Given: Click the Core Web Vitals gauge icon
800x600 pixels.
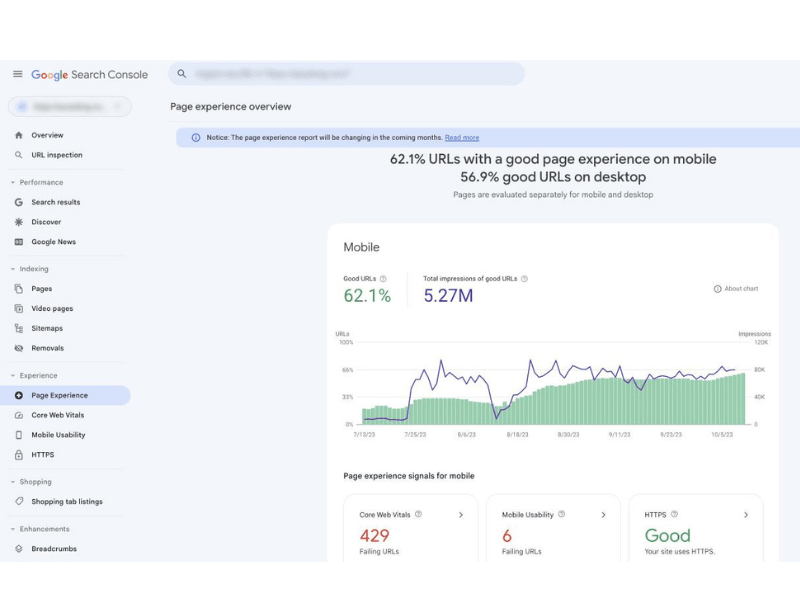Looking at the screenshot, I should 19,415.
